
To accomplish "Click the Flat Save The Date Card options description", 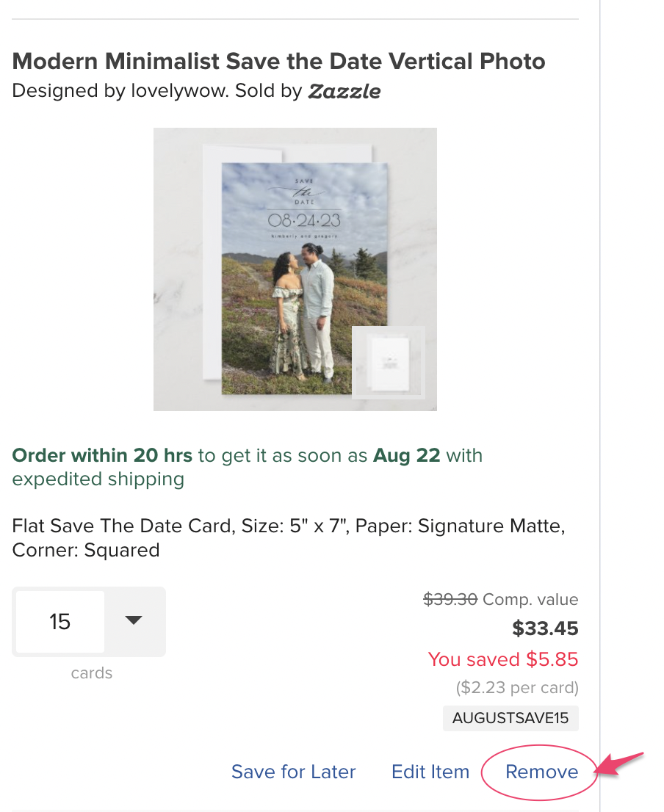I will [289, 537].
